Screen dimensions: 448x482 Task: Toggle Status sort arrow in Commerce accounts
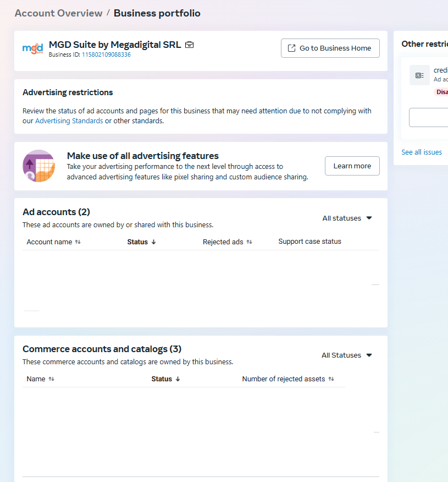[x=178, y=379]
